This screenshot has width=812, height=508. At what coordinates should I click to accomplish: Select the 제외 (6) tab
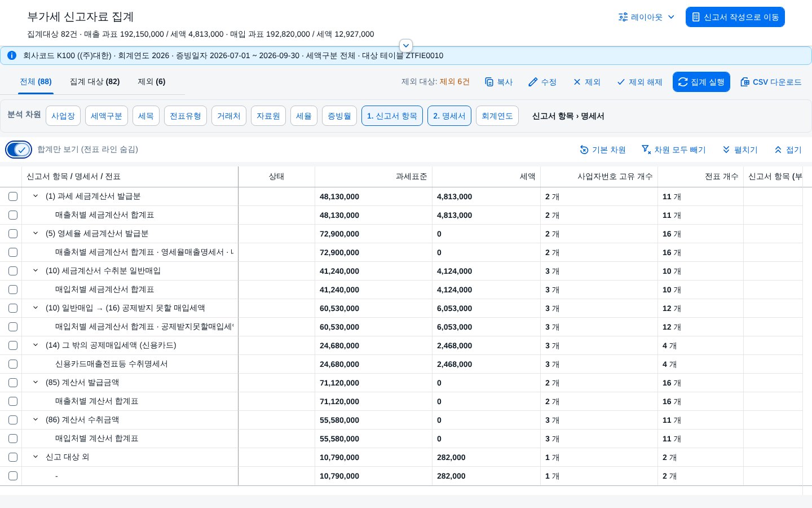coord(152,82)
